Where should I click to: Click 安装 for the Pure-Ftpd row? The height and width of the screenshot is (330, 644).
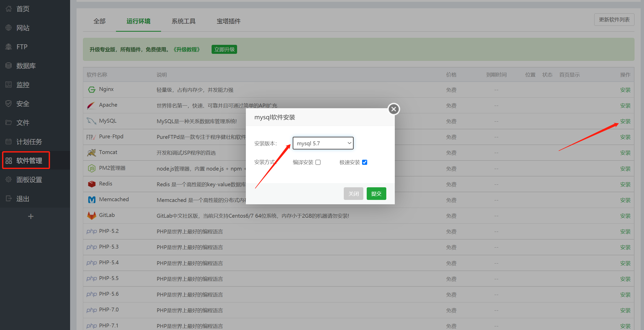tap(625, 137)
